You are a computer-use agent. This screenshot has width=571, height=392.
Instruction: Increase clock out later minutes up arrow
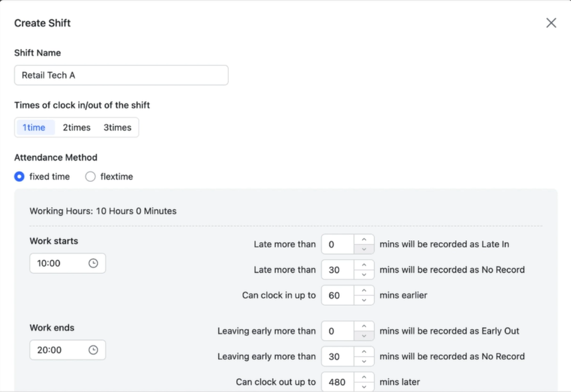364,377
